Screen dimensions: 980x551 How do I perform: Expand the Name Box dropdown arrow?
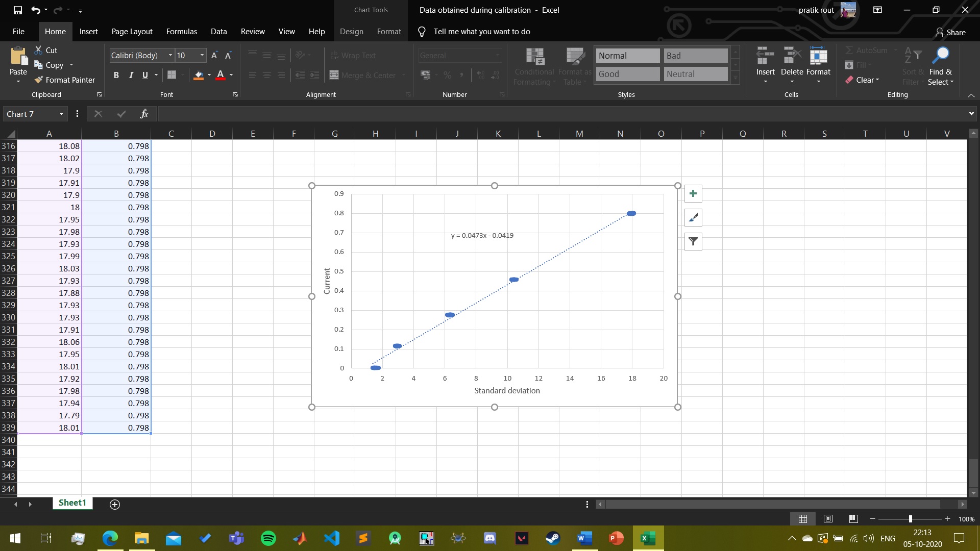point(61,114)
